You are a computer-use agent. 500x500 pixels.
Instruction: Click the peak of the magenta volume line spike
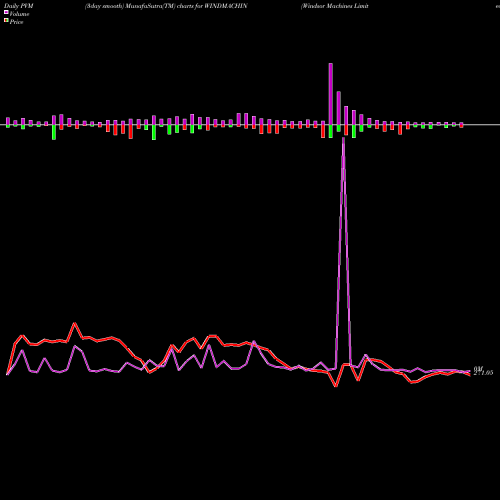(x=343, y=138)
